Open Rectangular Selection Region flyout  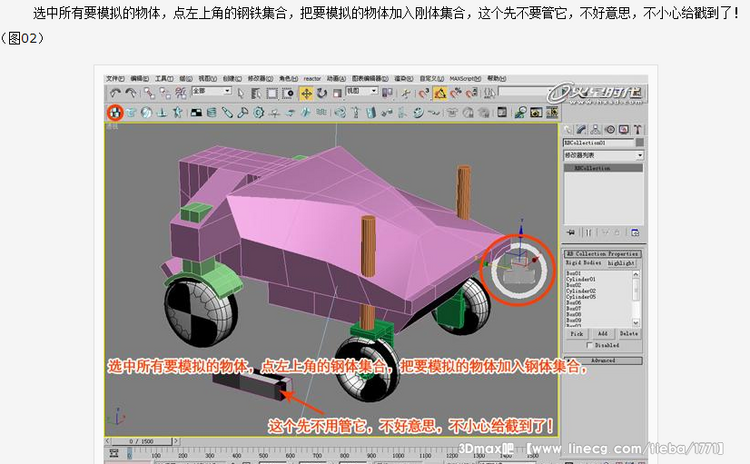click(x=272, y=93)
